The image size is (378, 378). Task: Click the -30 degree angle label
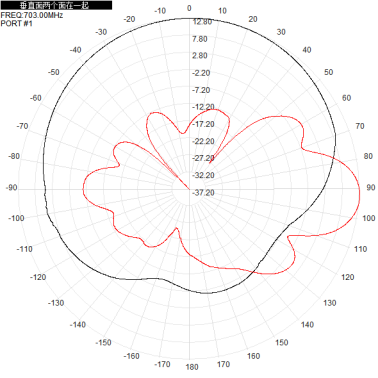(x=101, y=32)
